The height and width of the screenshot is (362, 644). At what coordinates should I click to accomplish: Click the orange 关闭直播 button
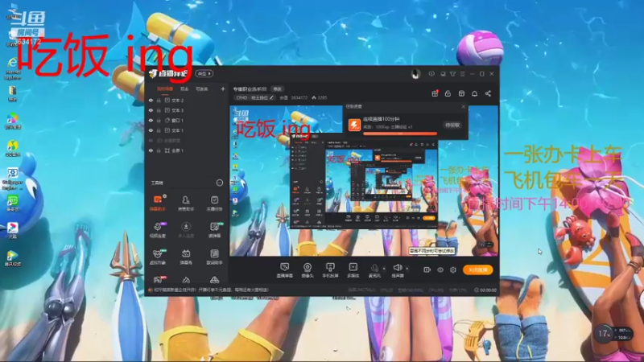click(477, 269)
